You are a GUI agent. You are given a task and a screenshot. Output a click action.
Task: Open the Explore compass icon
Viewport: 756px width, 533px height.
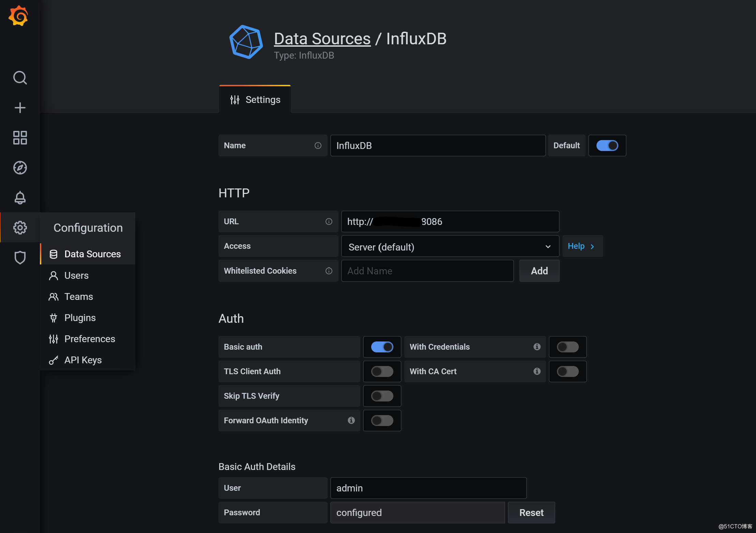click(x=20, y=168)
